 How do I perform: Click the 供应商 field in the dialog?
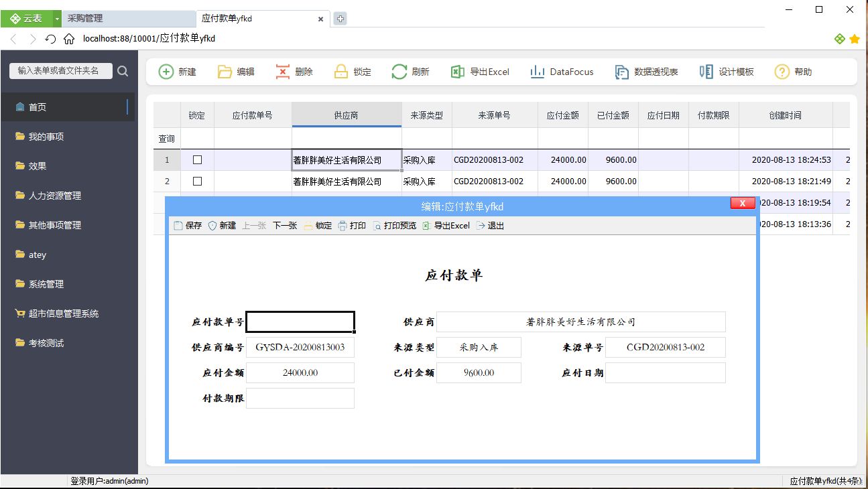coord(580,322)
